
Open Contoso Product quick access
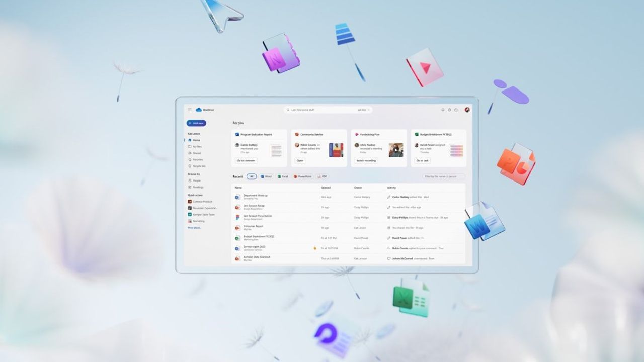200,202
